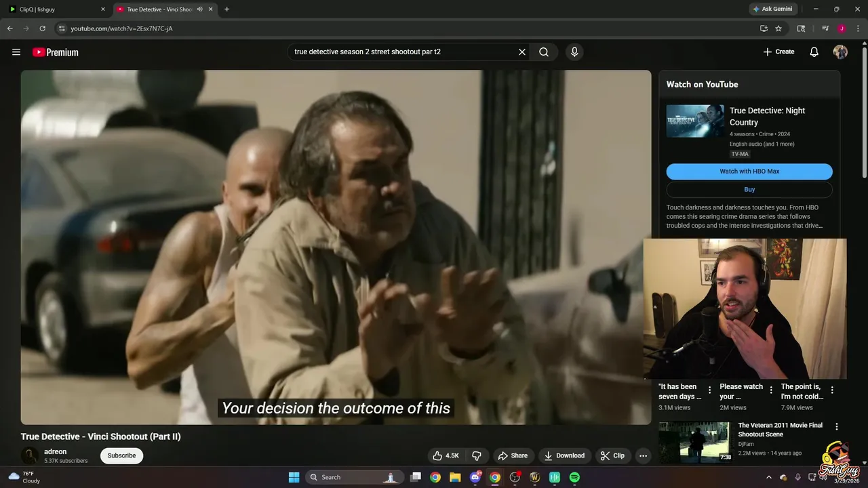Pause the video by clicking the player

tap(336, 247)
